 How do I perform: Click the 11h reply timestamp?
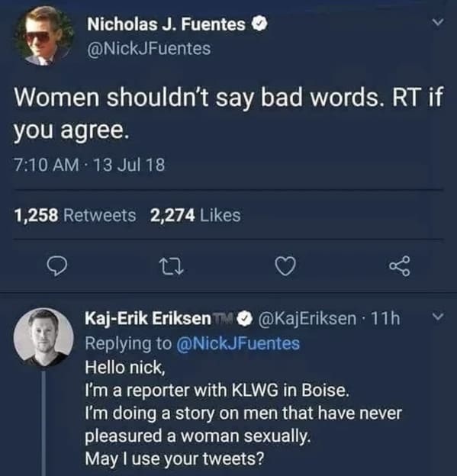point(385,318)
